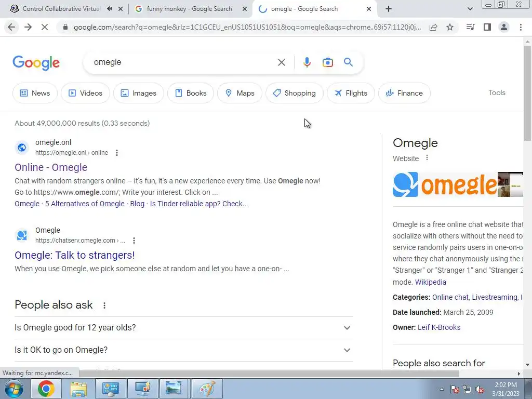The image size is (532, 399).
Task: Filter results by Videos
Action: pos(85,93)
